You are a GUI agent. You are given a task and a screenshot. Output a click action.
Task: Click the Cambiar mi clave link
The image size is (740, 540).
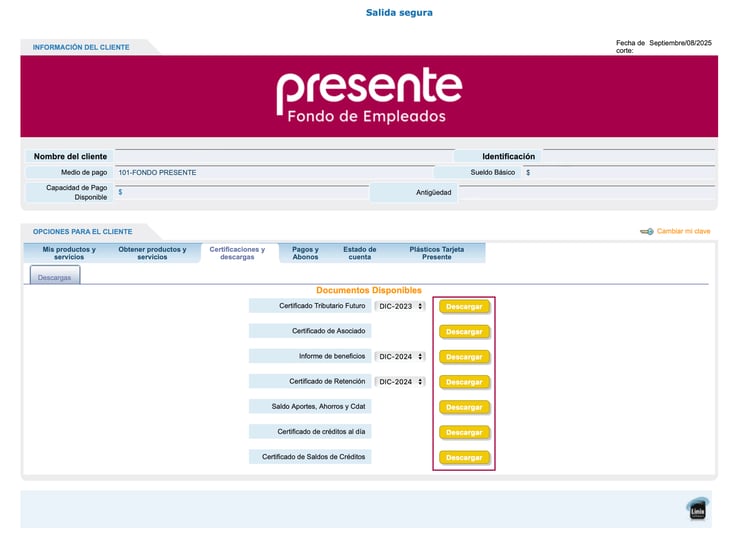pos(683,231)
